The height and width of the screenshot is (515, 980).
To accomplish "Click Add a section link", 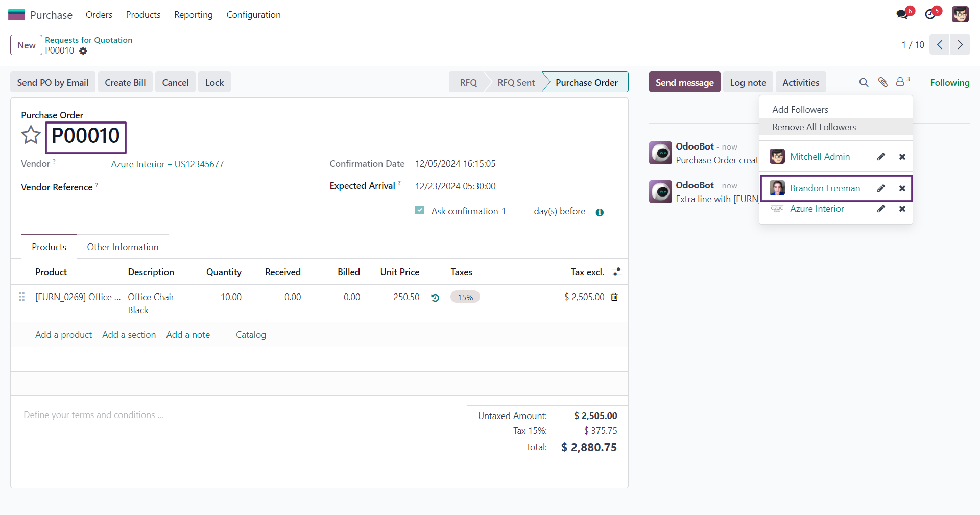I will click(129, 334).
